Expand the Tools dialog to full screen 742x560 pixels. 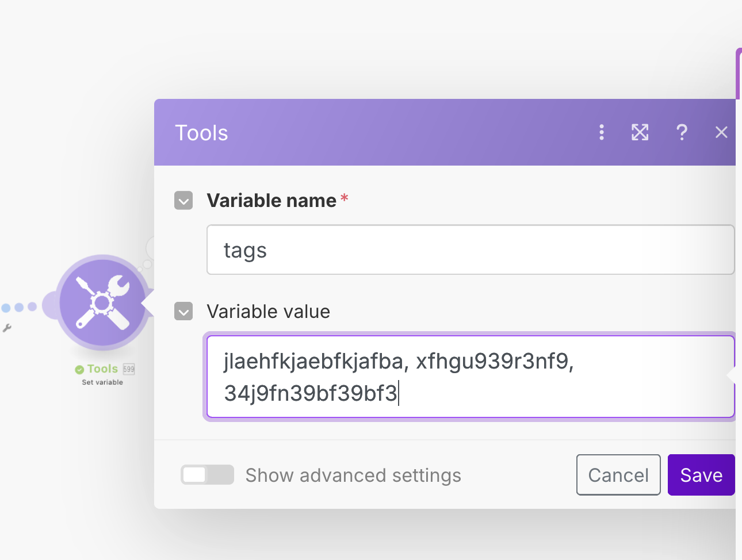(640, 132)
